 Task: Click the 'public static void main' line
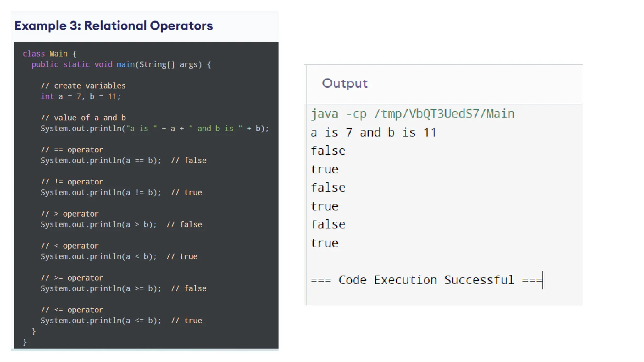coord(121,64)
